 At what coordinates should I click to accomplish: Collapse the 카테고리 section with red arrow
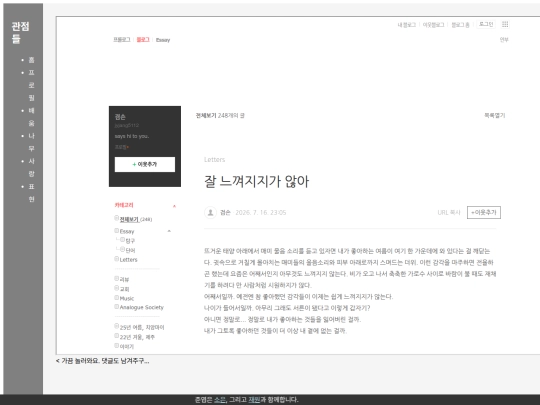174,206
